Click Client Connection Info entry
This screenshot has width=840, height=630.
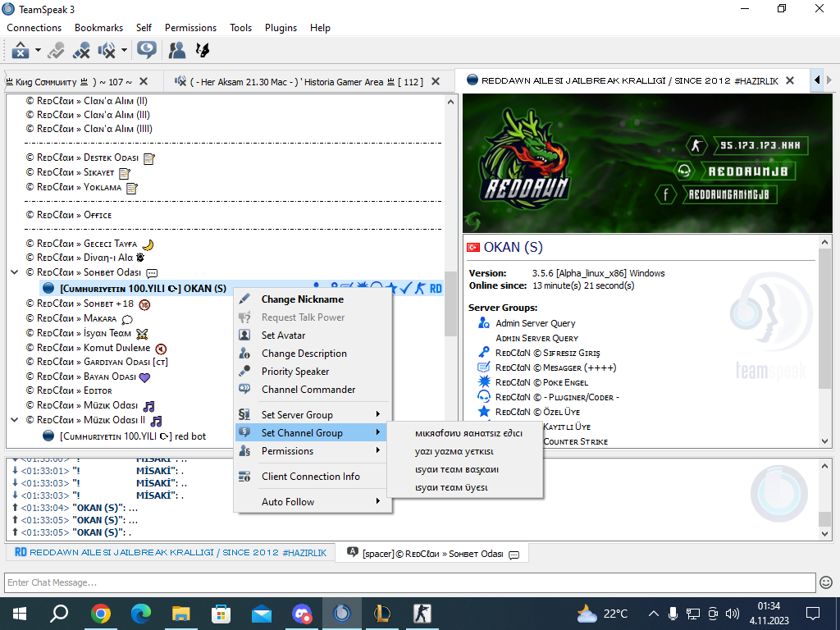click(x=311, y=477)
